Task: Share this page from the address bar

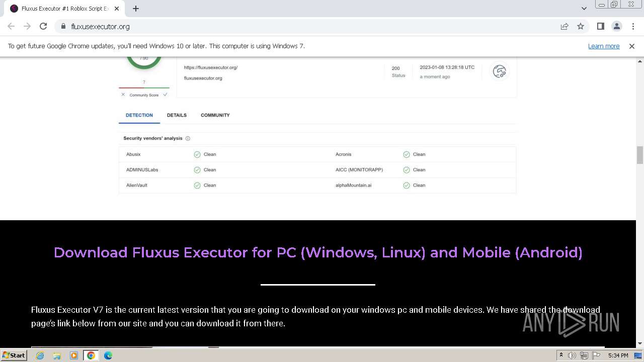Action: tap(565, 26)
